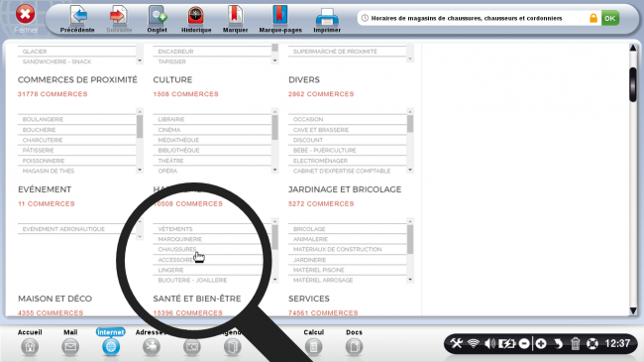The width and height of the screenshot is (644, 362).
Task: Click the address bar text field
Action: tap(473, 18)
